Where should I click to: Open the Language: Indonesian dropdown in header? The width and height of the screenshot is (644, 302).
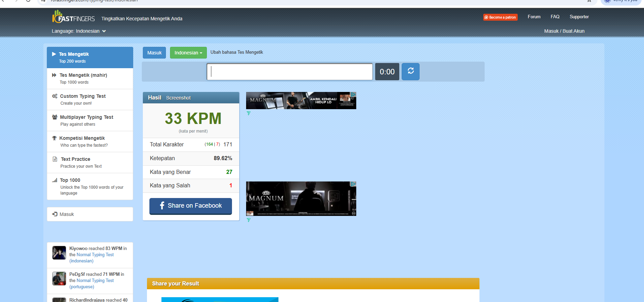[x=79, y=31]
